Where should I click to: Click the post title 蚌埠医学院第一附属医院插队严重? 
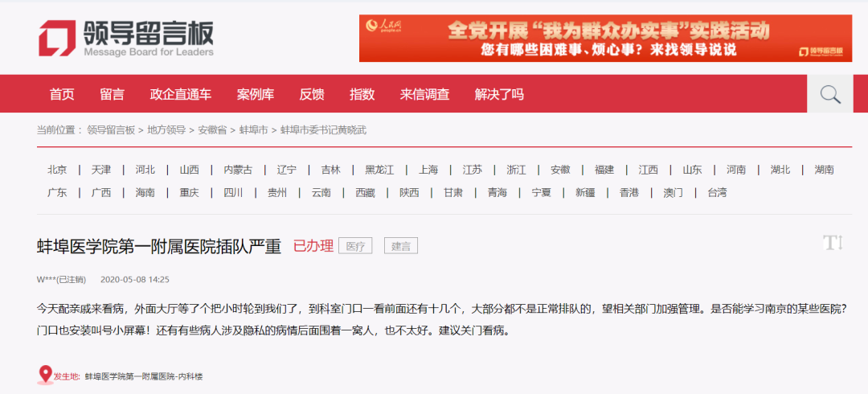159,246
